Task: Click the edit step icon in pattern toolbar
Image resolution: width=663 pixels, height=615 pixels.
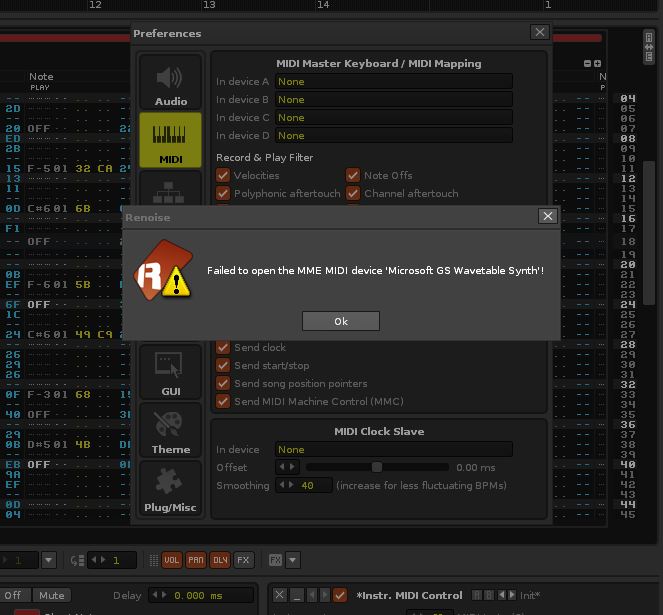Action: 77,560
